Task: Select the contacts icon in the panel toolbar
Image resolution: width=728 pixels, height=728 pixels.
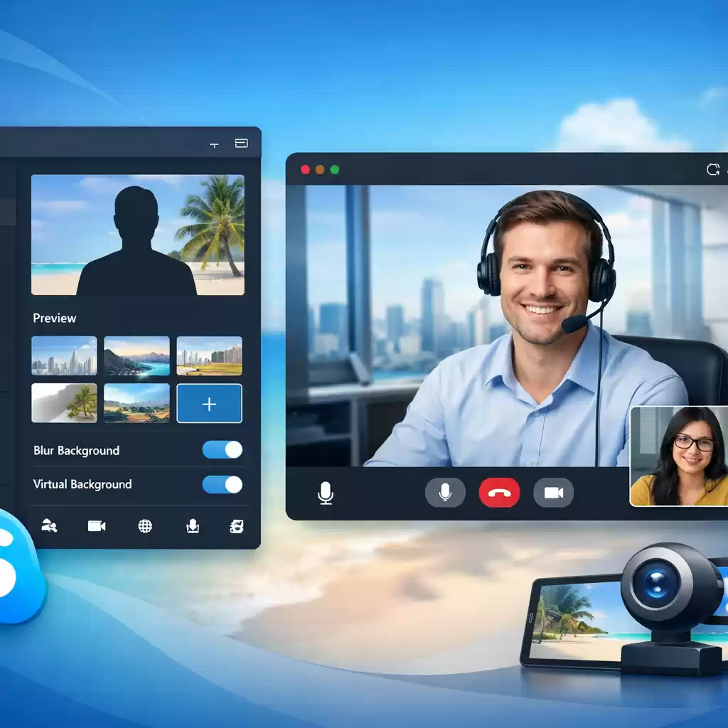Action: pyautogui.click(x=48, y=527)
